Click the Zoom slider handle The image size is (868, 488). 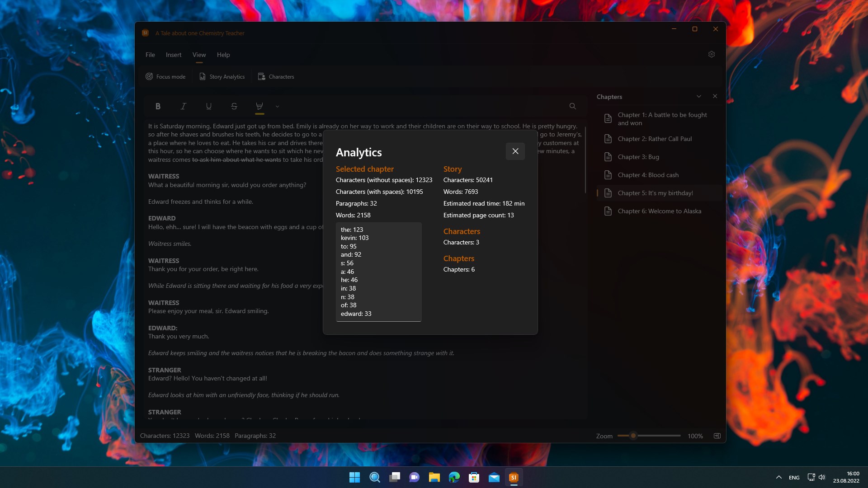coord(633,436)
